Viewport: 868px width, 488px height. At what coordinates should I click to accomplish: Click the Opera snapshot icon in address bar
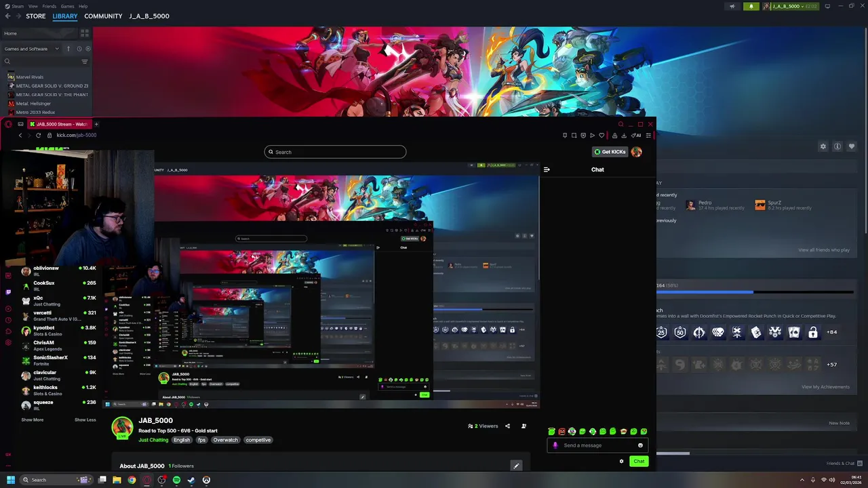point(574,136)
